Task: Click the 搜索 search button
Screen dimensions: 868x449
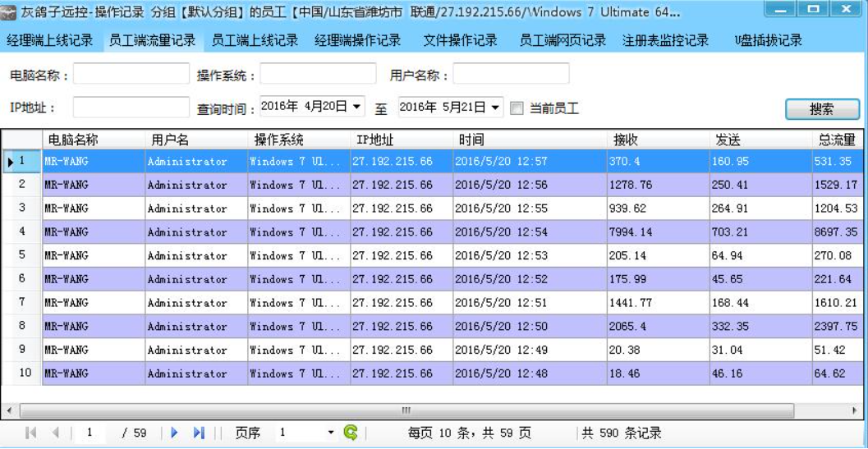Action: click(821, 109)
